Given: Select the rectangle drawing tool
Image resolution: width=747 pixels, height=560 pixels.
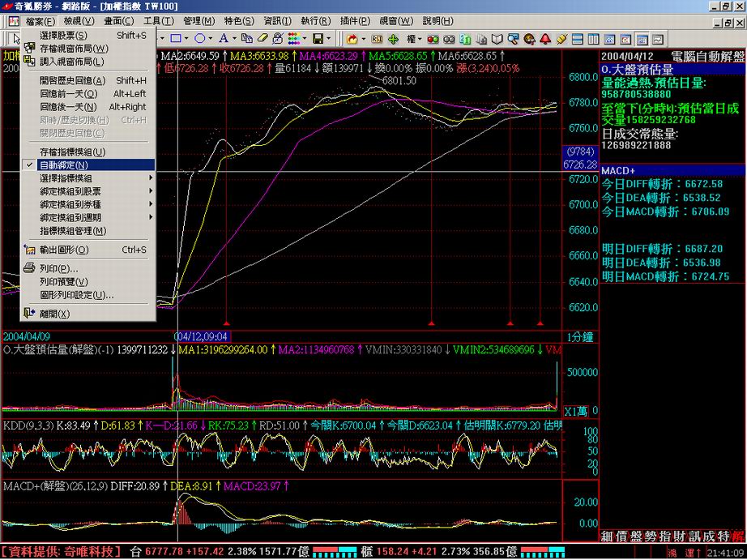Looking at the screenshot, I should (x=175, y=38).
